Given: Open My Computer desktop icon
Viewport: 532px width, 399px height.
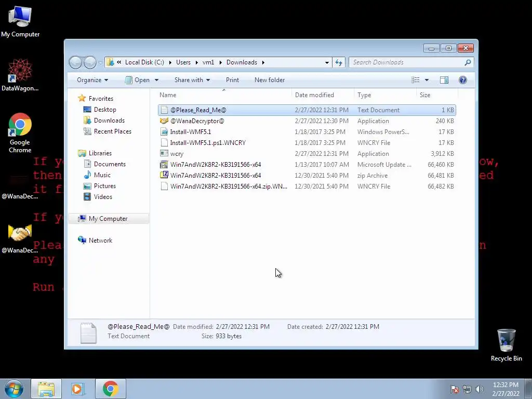Looking at the screenshot, I should click(x=20, y=21).
